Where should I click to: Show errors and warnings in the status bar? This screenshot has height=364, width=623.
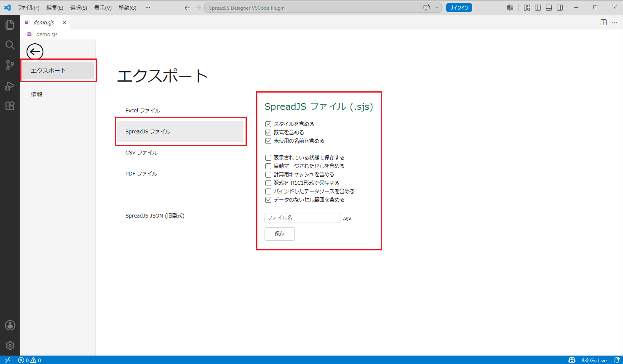(x=29, y=360)
